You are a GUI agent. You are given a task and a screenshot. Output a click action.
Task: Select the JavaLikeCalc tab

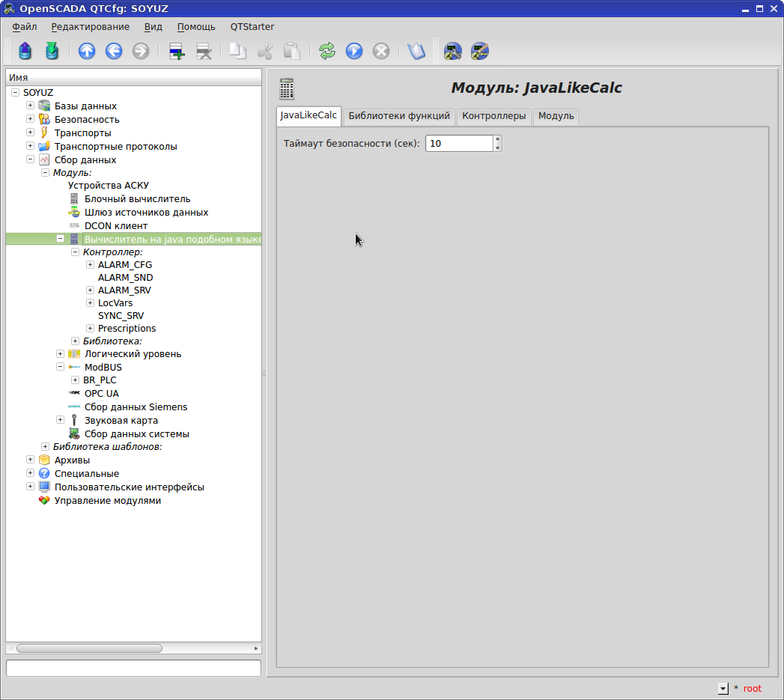point(309,115)
